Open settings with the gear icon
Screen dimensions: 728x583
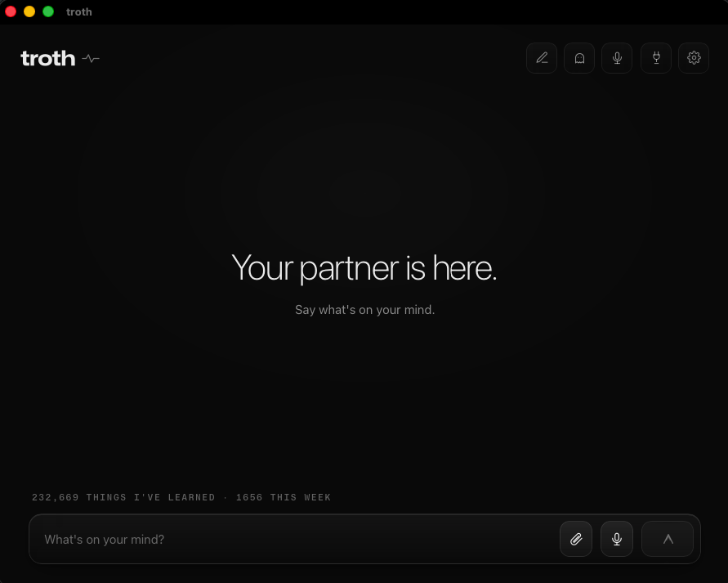[x=694, y=58]
